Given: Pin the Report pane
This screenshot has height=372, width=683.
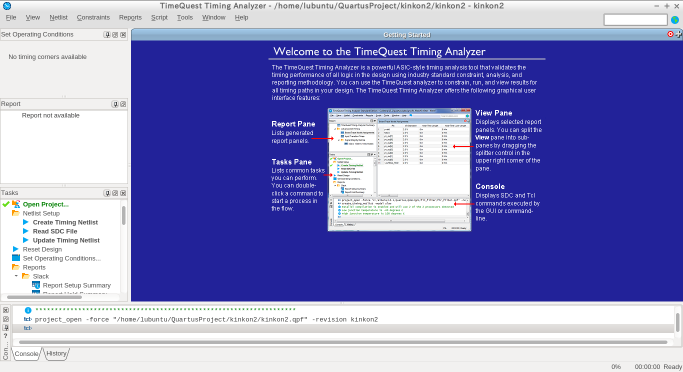Looking at the screenshot, I should click(x=115, y=104).
